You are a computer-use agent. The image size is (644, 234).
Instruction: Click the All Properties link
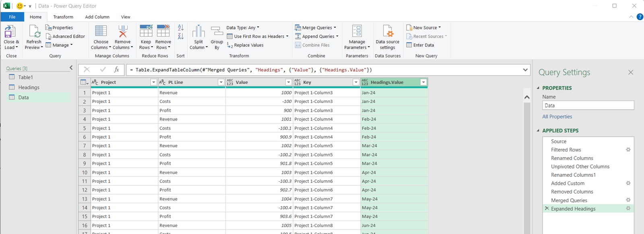pos(557,117)
